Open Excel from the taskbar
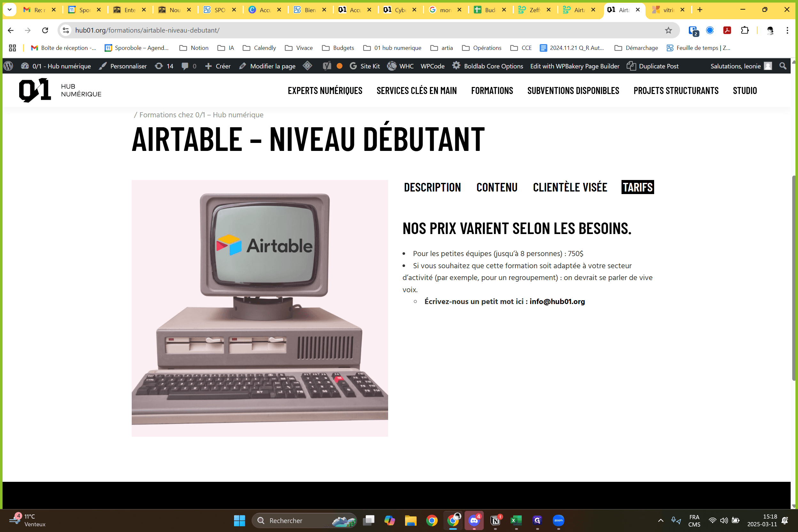The image size is (798, 532). pyautogui.click(x=516, y=520)
